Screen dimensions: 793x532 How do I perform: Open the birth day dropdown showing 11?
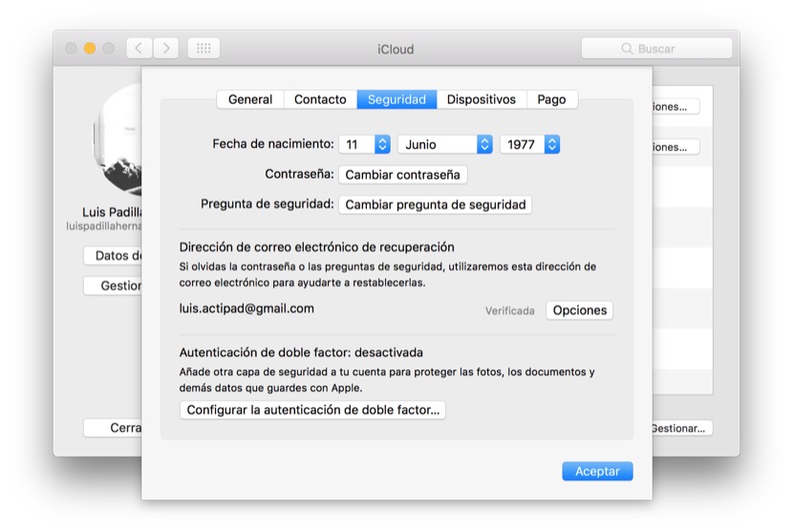364,144
